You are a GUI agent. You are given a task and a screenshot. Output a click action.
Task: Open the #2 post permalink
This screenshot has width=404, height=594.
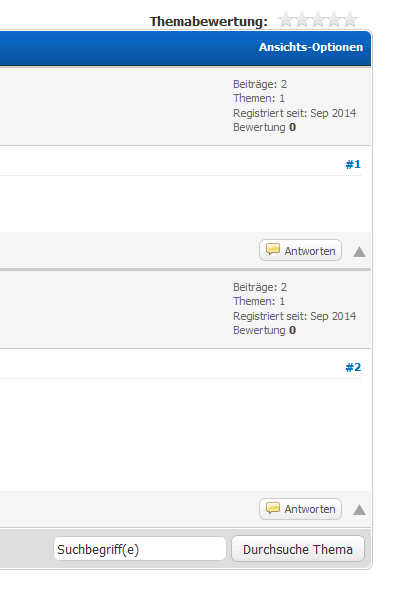353,367
